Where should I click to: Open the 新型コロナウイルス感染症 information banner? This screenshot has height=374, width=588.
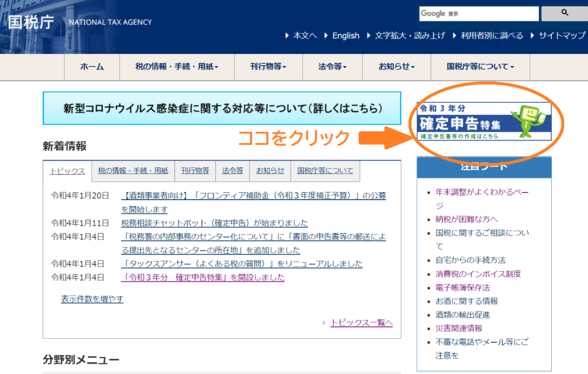(x=222, y=108)
